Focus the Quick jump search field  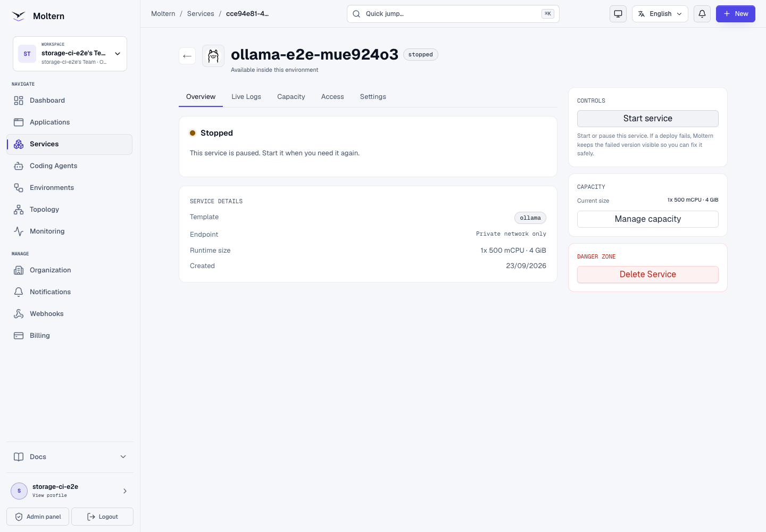pos(453,14)
